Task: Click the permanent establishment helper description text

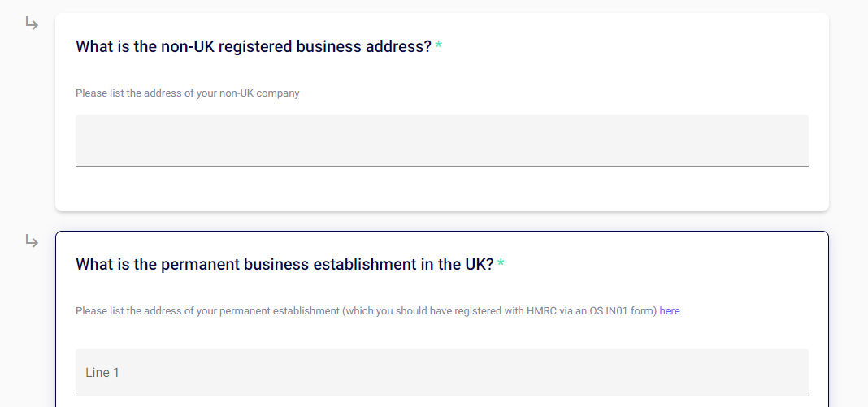Action: 366,311
